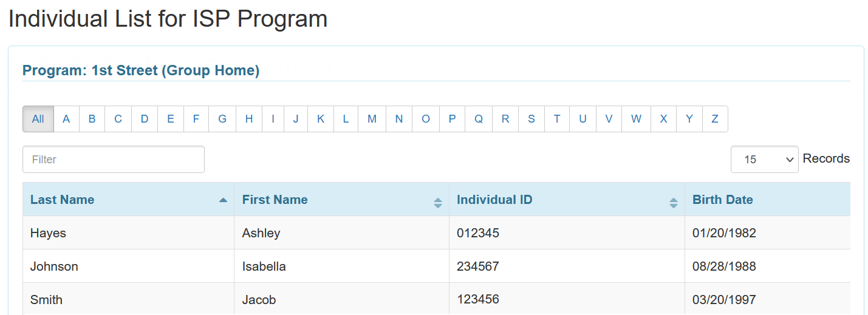Viewport: 868px width, 315px height.
Task: Filter individuals by letter U
Action: [583, 119]
